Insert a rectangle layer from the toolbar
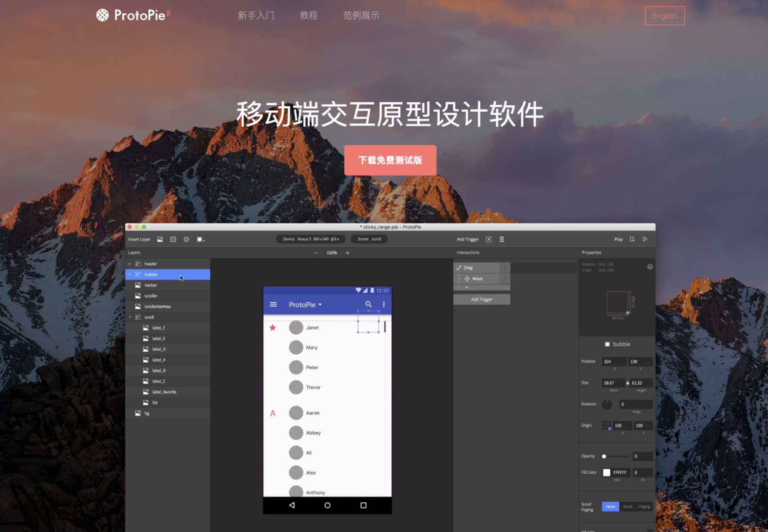The width and height of the screenshot is (768, 532). pos(173,240)
